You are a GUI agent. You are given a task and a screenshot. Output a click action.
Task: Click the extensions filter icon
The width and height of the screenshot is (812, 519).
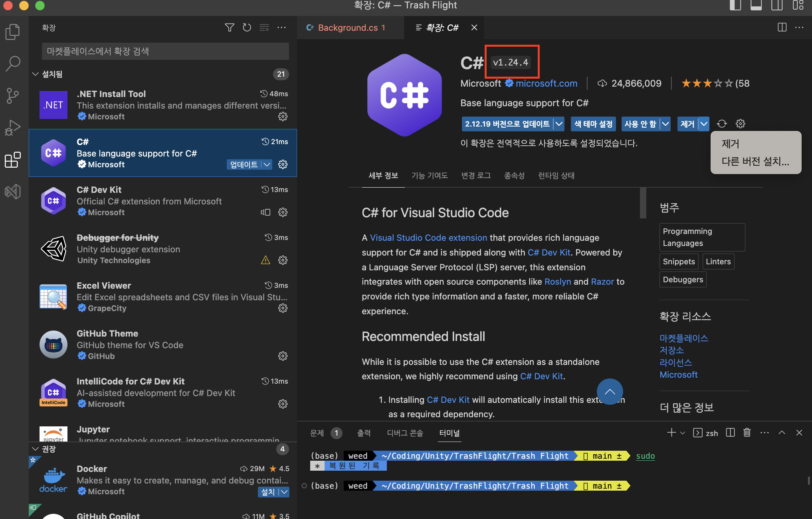[230, 28]
